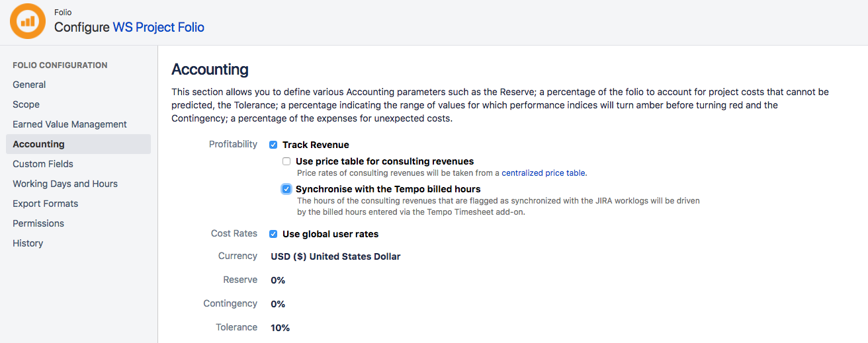868x343 pixels.
Task: Go to the Permissions settings
Action: 38,223
